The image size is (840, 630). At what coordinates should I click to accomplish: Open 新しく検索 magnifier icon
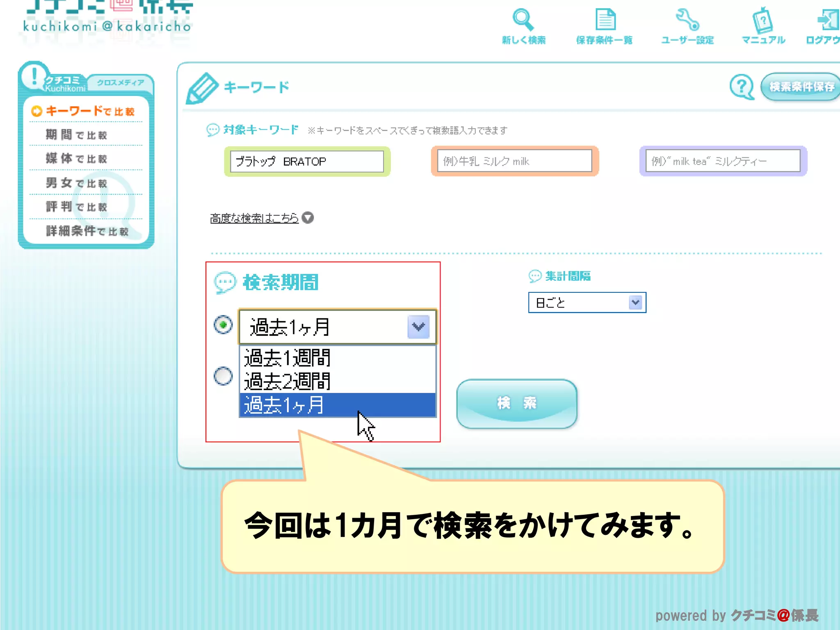point(523,19)
